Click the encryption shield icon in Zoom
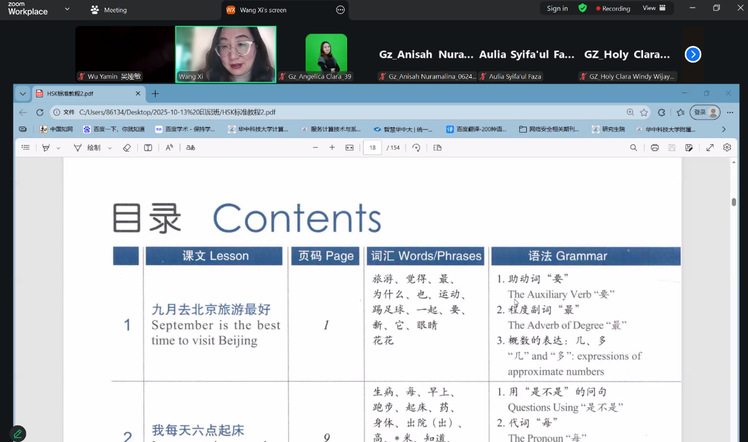The width and height of the screenshot is (748, 442). point(582,8)
